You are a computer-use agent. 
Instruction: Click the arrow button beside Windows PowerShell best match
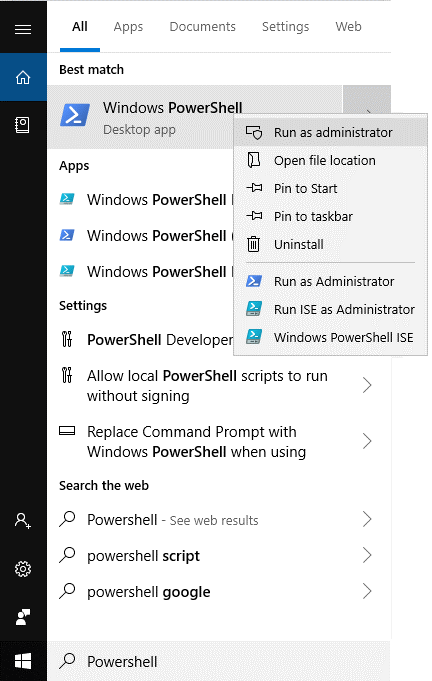point(367,100)
